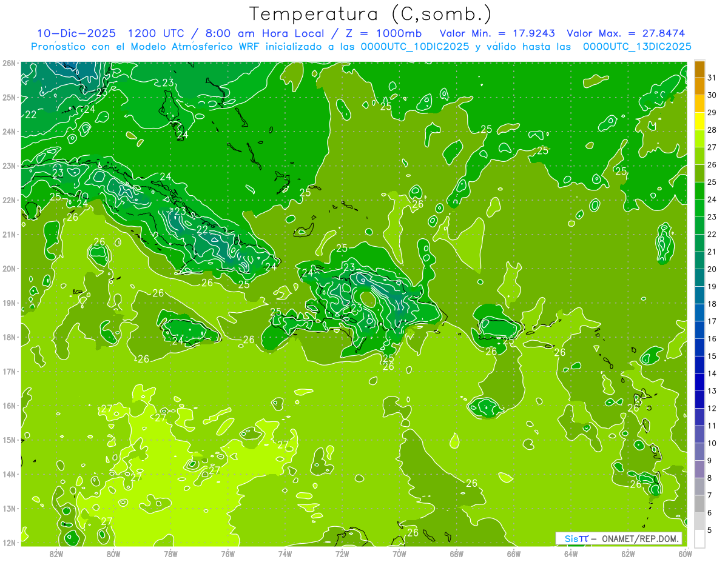728x562 pixels.
Task: Click the '60W' longitude axis label
Action: click(x=685, y=554)
